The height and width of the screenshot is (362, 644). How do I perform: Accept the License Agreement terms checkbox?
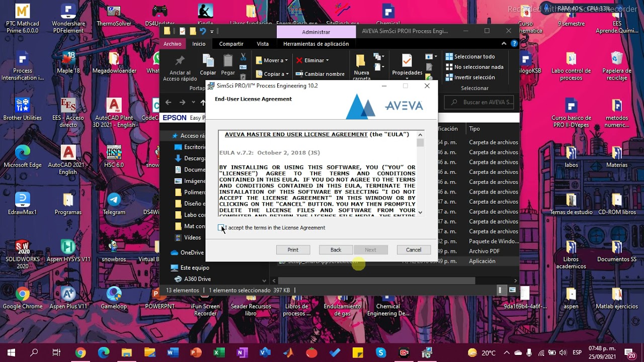point(221,228)
